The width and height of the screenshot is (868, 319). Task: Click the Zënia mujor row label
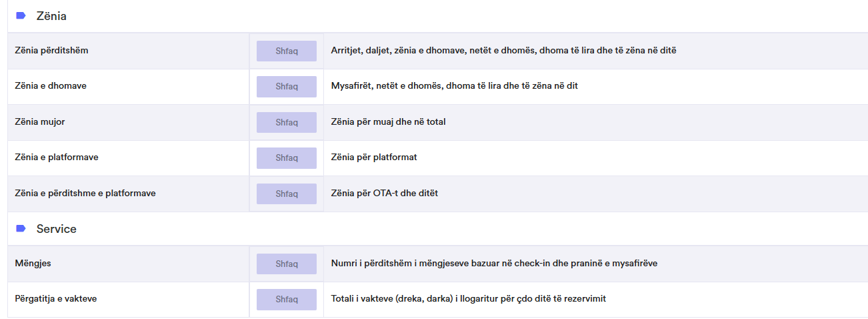[40, 122]
